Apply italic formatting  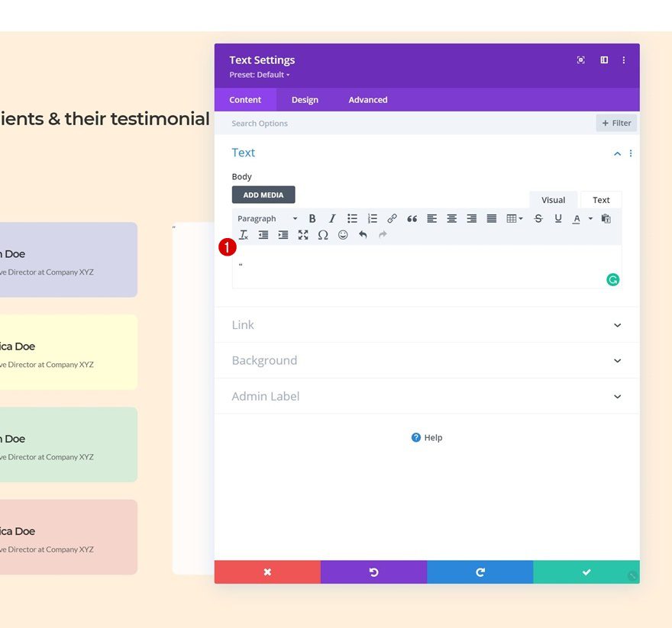[x=332, y=218]
